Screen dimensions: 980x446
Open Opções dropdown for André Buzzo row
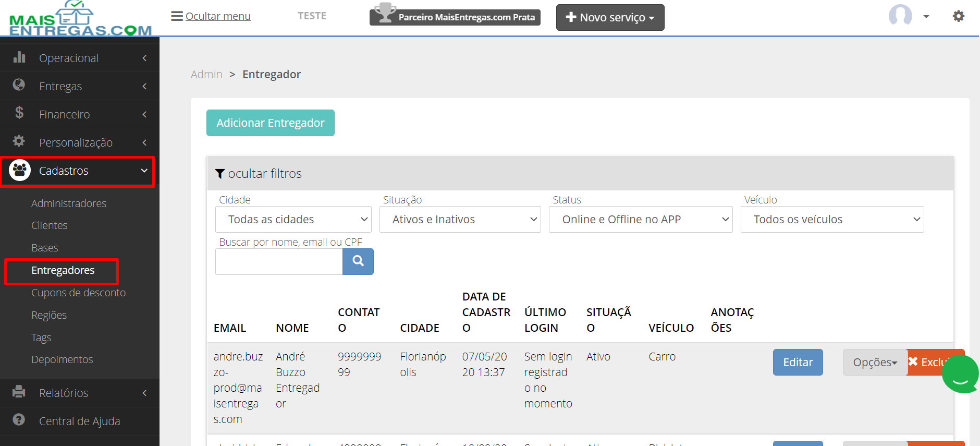click(x=875, y=363)
